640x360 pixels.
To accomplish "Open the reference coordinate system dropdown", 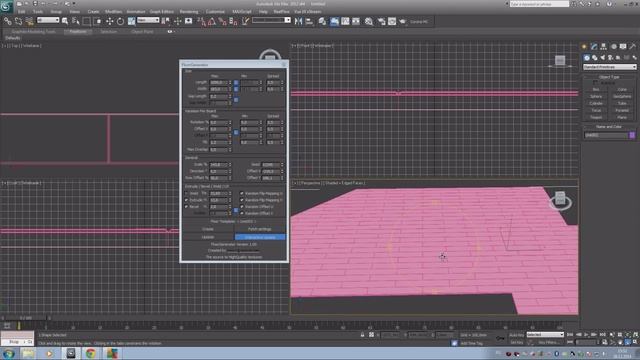I will (148, 20).
